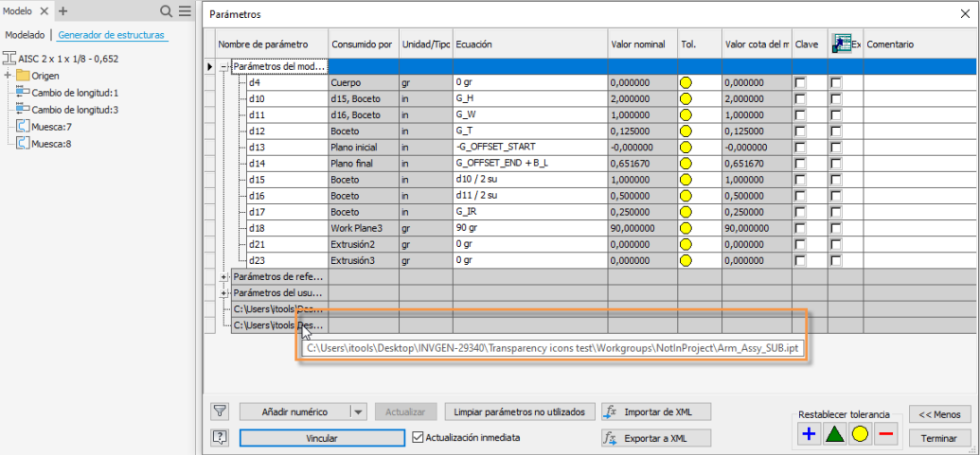Click the help tooltip icon button
The image size is (980, 455).
point(220,438)
